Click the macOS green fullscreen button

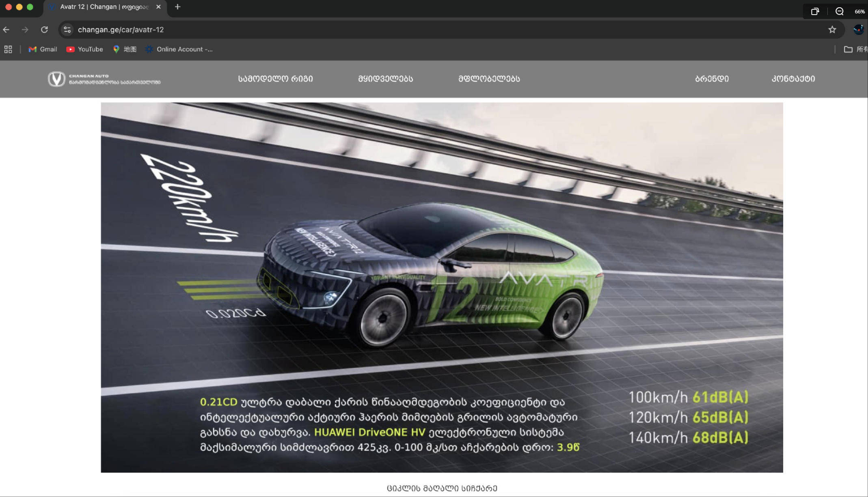click(x=30, y=7)
